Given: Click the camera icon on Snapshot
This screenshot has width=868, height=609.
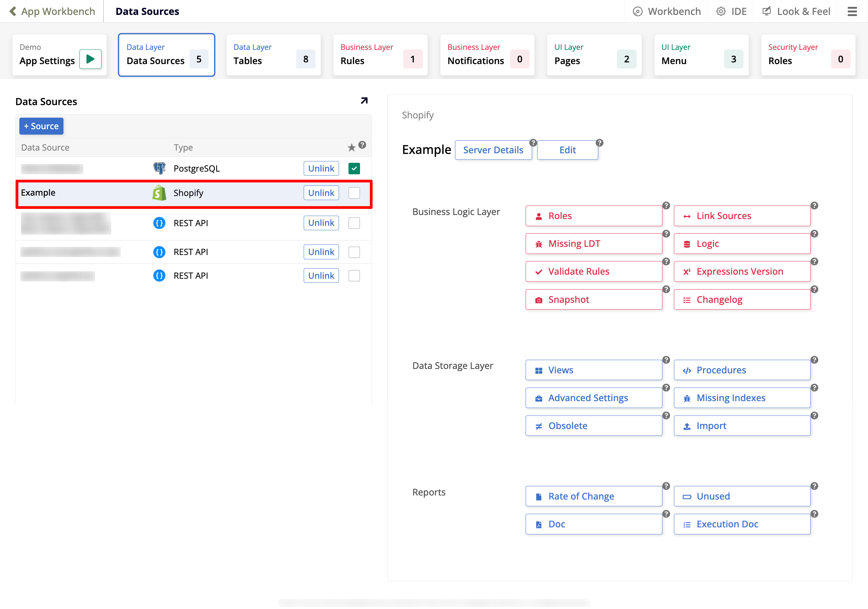Looking at the screenshot, I should tap(539, 300).
